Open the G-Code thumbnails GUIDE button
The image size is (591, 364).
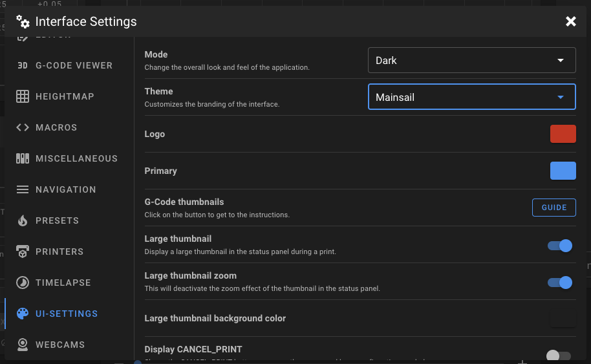tap(553, 208)
